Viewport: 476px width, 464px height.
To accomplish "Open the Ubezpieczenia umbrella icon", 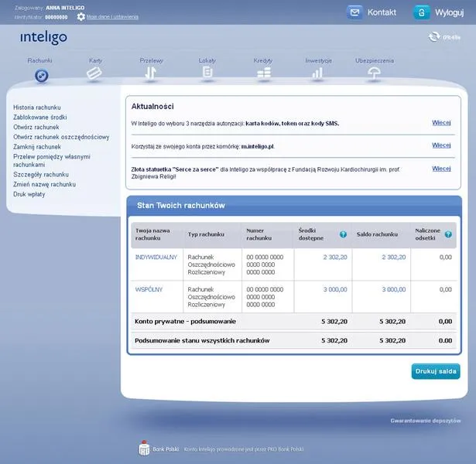I will [x=374, y=73].
